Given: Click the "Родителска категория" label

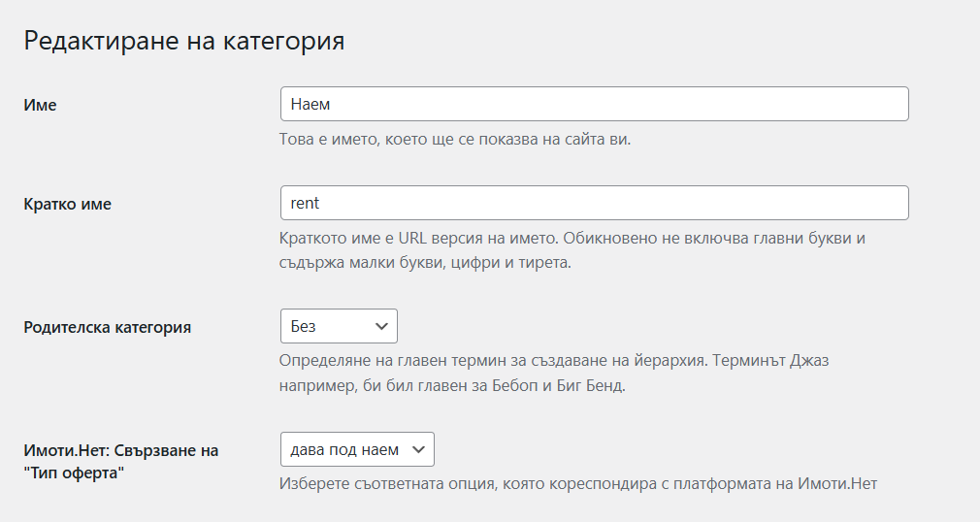Looking at the screenshot, I should [x=107, y=327].
